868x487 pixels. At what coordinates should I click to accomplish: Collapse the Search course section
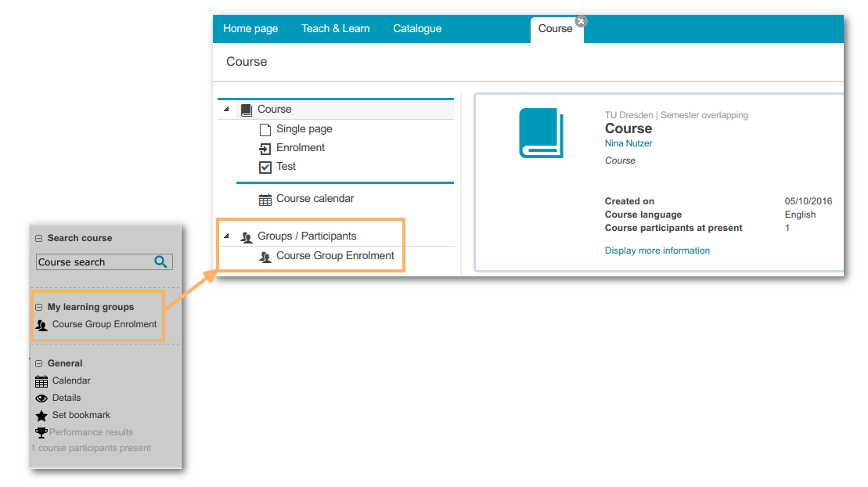38,239
